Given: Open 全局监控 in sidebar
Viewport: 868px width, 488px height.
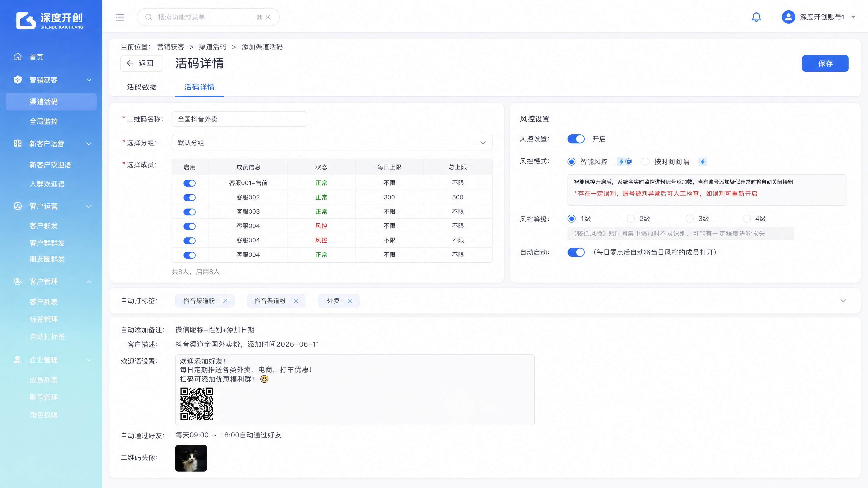Looking at the screenshot, I should 43,122.
